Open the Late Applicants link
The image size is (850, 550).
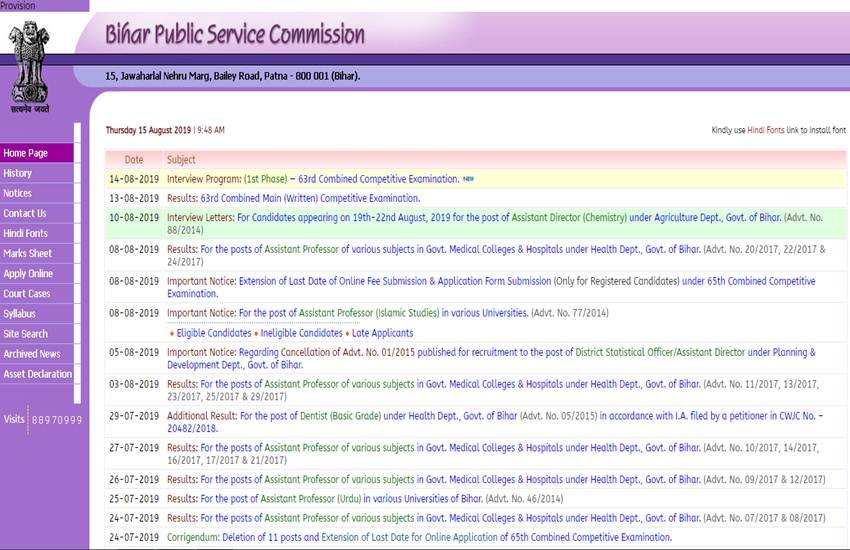tap(382, 333)
